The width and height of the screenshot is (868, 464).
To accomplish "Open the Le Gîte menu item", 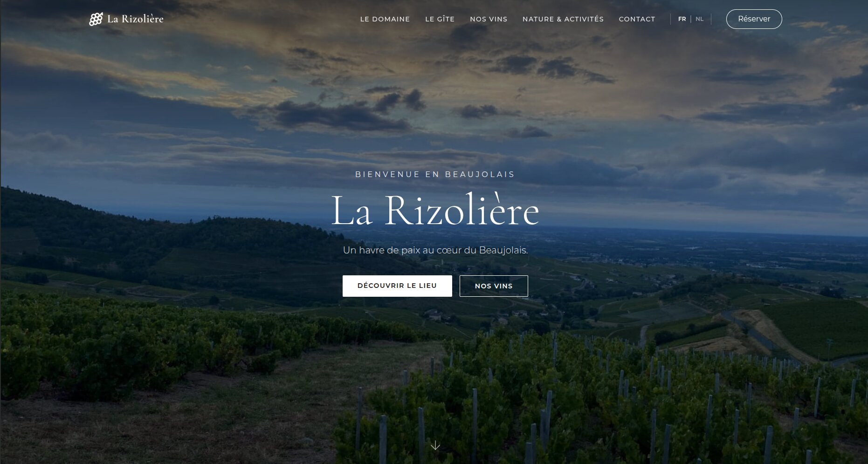I will pyautogui.click(x=440, y=19).
